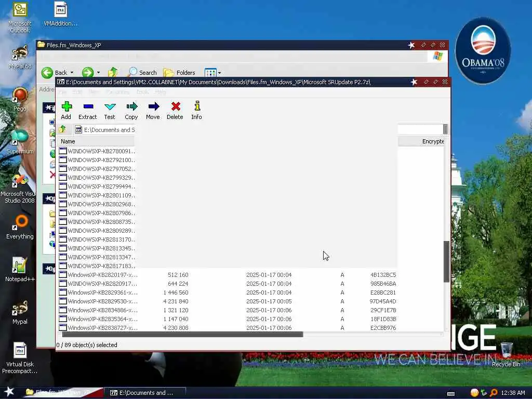Select WINDOWSXP-KB2820917 file row
Image resolution: width=532 pixels, height=399 pixels.
coord(251,283)
